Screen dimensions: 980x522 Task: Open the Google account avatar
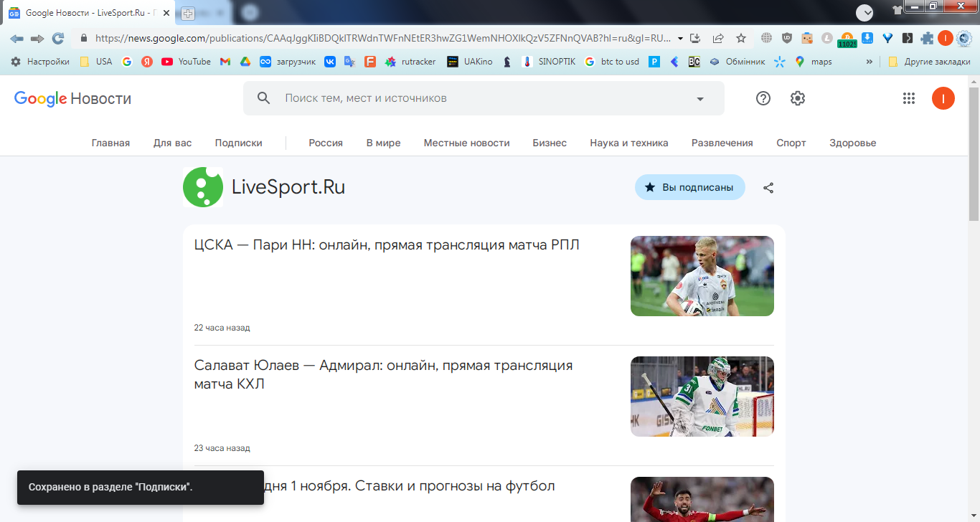tap(943, 98)
